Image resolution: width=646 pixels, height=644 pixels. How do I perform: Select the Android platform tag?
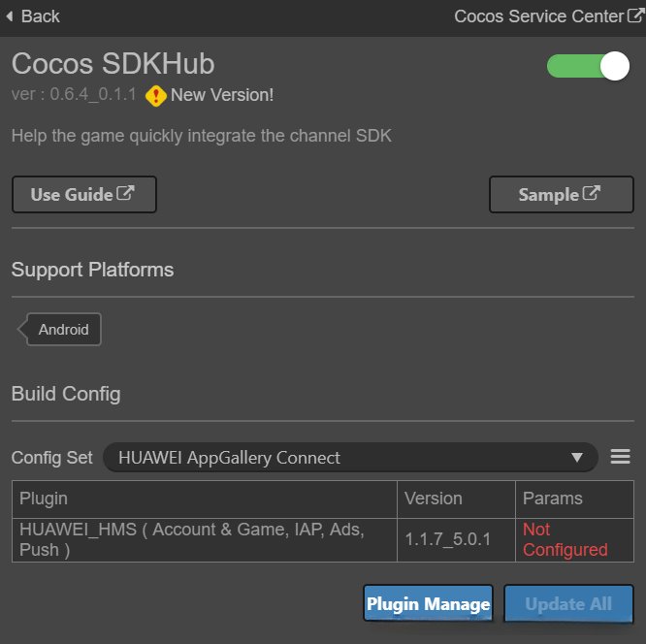pyautogui.click(x=63, y=330)
